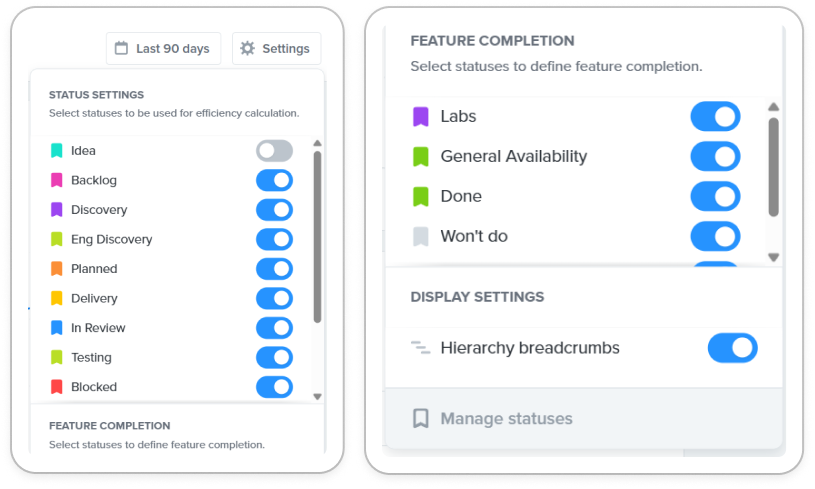Select the General Availability row
This screenshot has width=815, height=489.
(575, 156)
